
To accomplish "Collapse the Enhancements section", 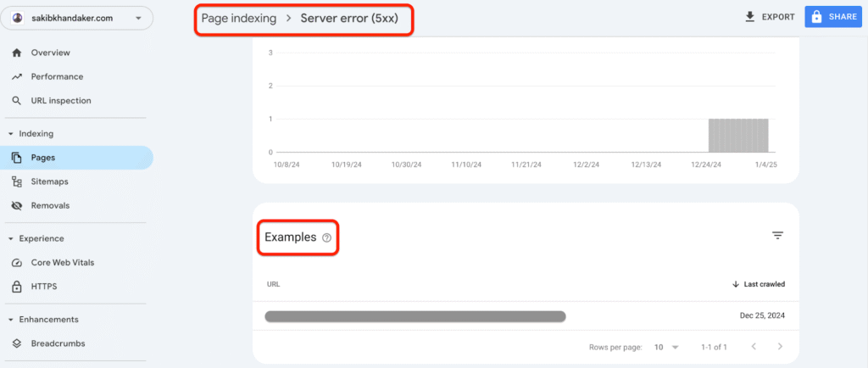I will pyautogui.click(x=11, y=320).
